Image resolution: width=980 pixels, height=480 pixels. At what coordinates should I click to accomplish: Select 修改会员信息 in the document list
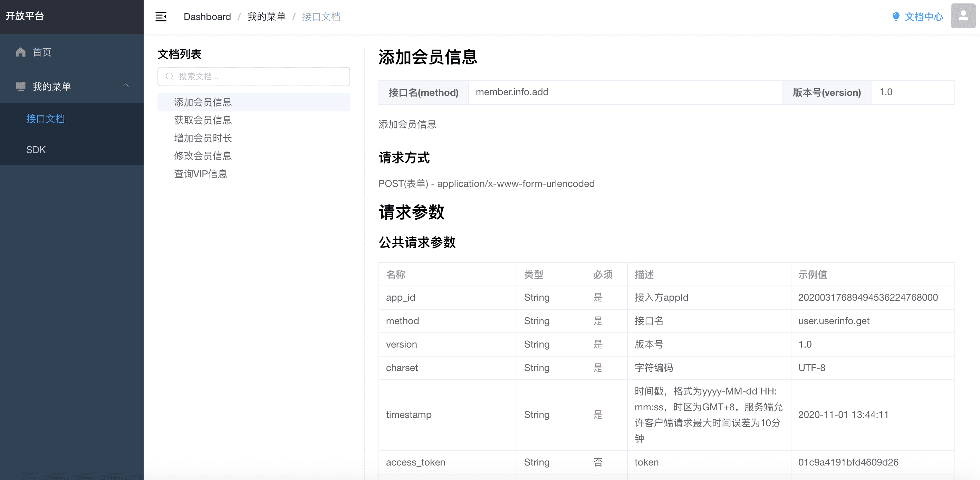pyautogui.click(x=203, y=156)
